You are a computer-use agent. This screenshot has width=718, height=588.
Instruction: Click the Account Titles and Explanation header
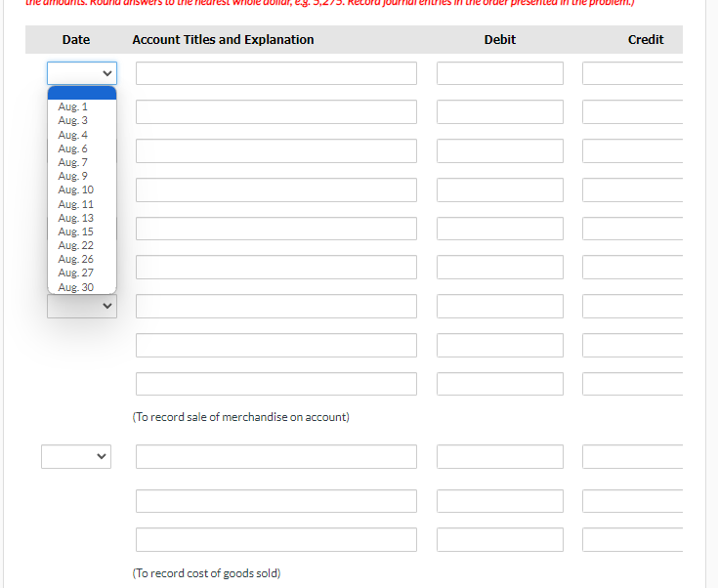(223, 40)
